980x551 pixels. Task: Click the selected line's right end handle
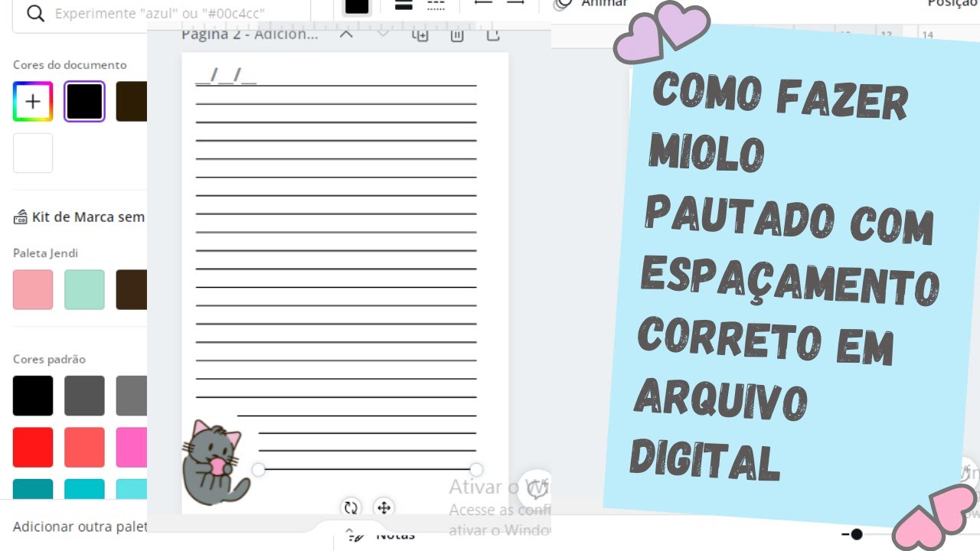[x=476, y=469]
